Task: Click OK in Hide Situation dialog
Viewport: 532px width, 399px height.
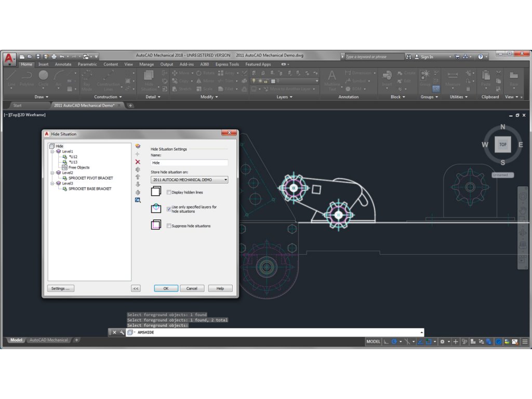Action: (x=166, y=288)
